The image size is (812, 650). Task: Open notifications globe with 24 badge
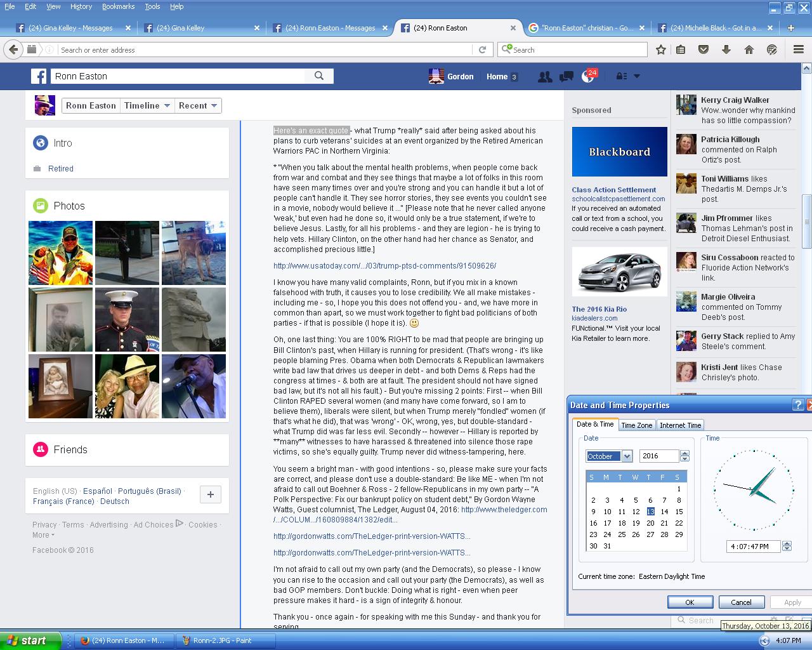tap(588, 77)
